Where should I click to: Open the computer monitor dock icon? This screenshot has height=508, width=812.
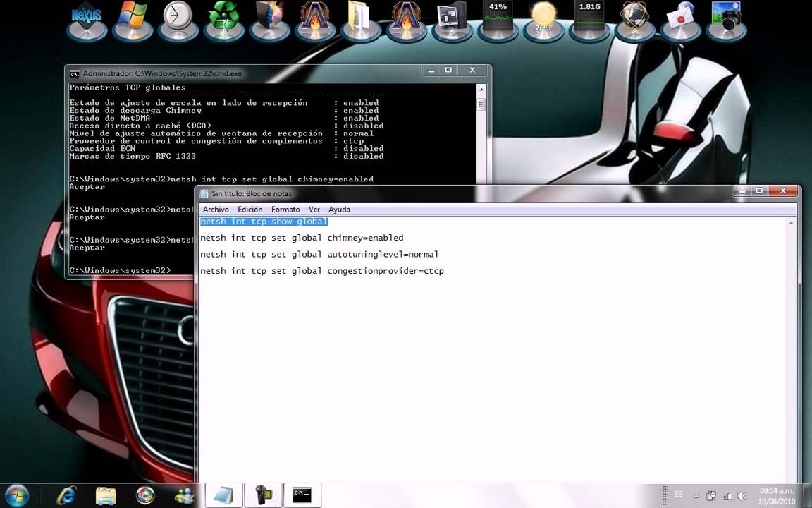(x=452, y=20)
